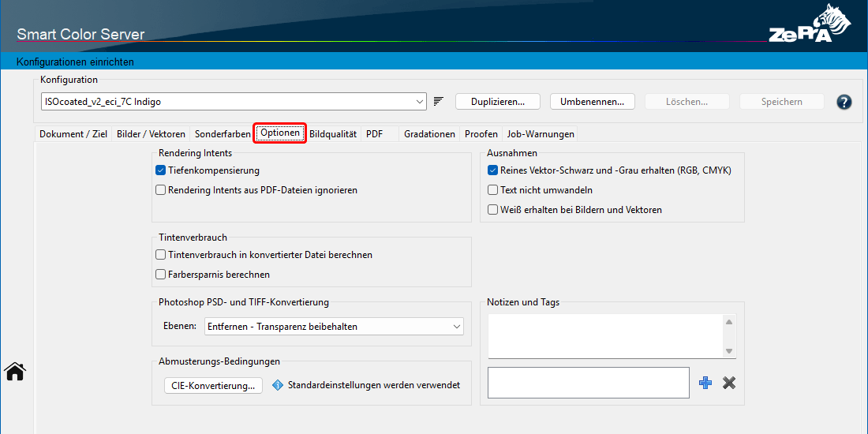This screenshot has width=868, height=434.
Task: Open the Ebenen dropdown
Action: (334, 327)
